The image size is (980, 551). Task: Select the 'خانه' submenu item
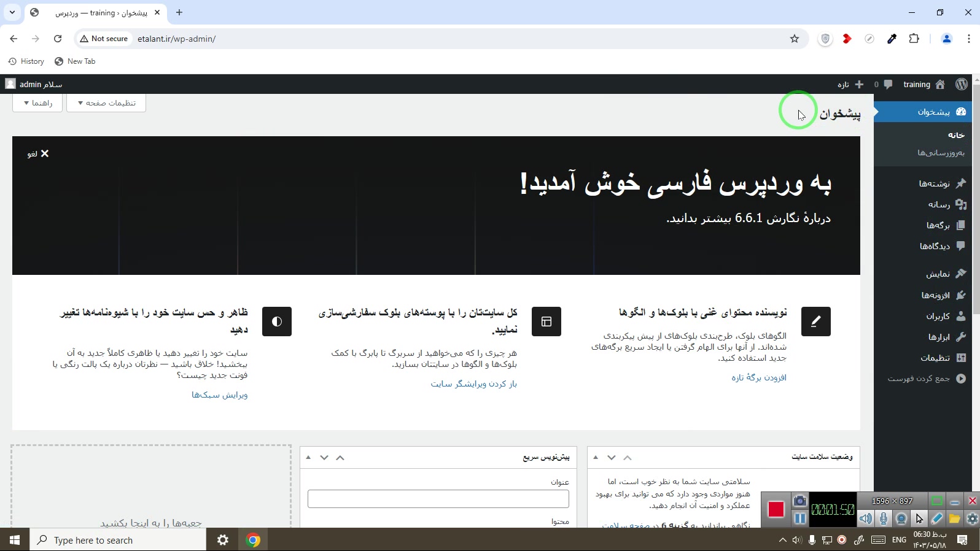955,135
